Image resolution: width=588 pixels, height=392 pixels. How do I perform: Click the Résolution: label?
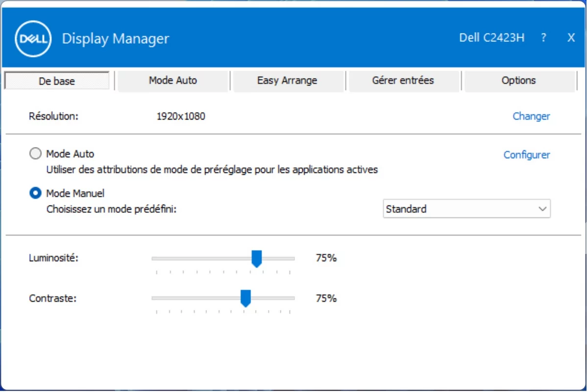coord(54,116)
